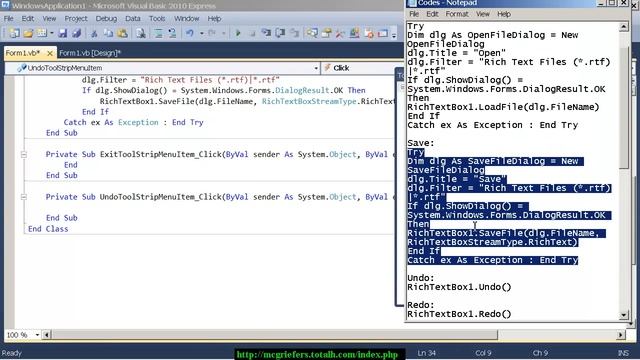Click the RichTextBox1.Redo() line in Notepad
Screen dimensions: 640x360
(459, 314)
